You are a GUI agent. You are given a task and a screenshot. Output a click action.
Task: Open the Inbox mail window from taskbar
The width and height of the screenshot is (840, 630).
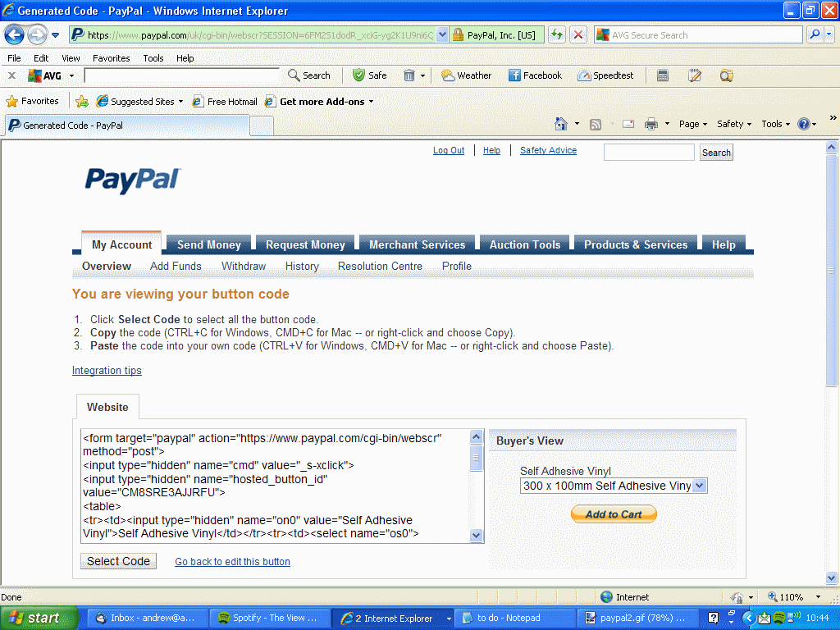click(146, 619)
